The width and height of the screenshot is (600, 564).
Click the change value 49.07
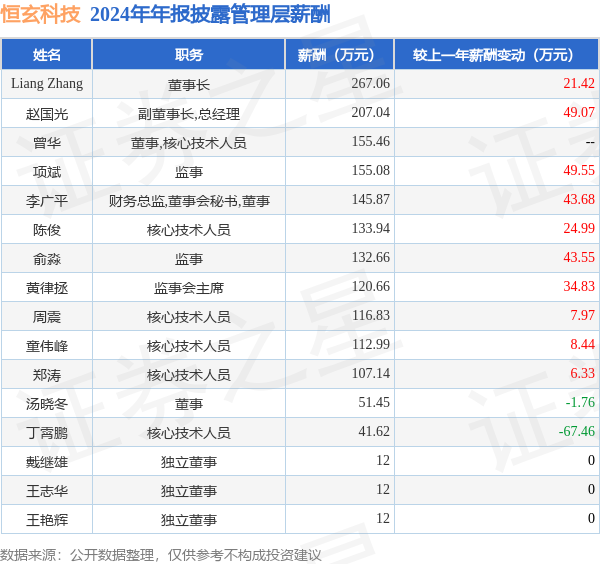(x=579, y=112)
